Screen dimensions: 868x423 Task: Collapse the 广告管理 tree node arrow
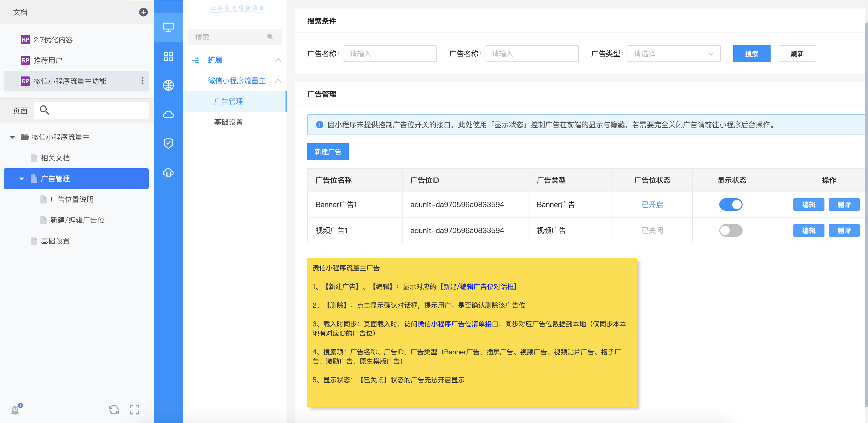tap(22, 179)
